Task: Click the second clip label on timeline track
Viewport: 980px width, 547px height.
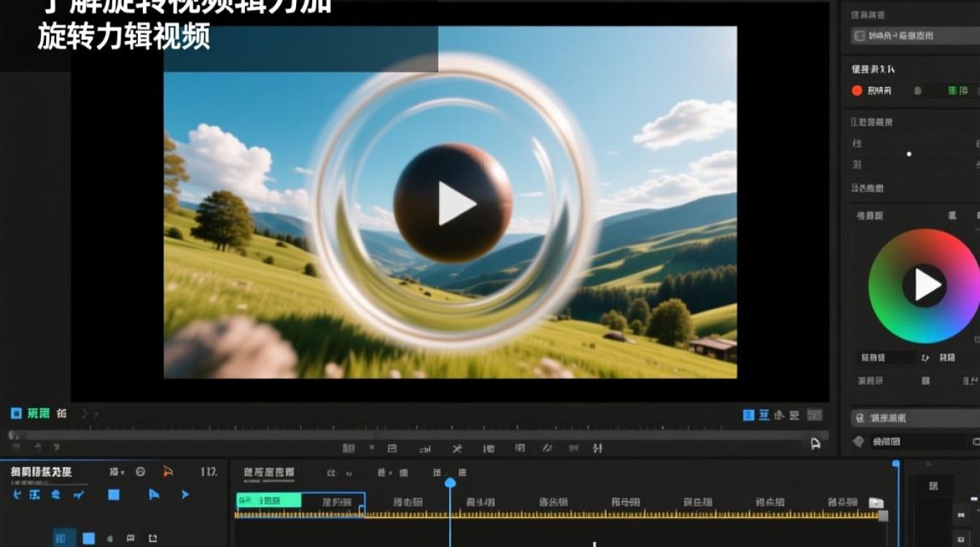Action: (x=336, y=503)
